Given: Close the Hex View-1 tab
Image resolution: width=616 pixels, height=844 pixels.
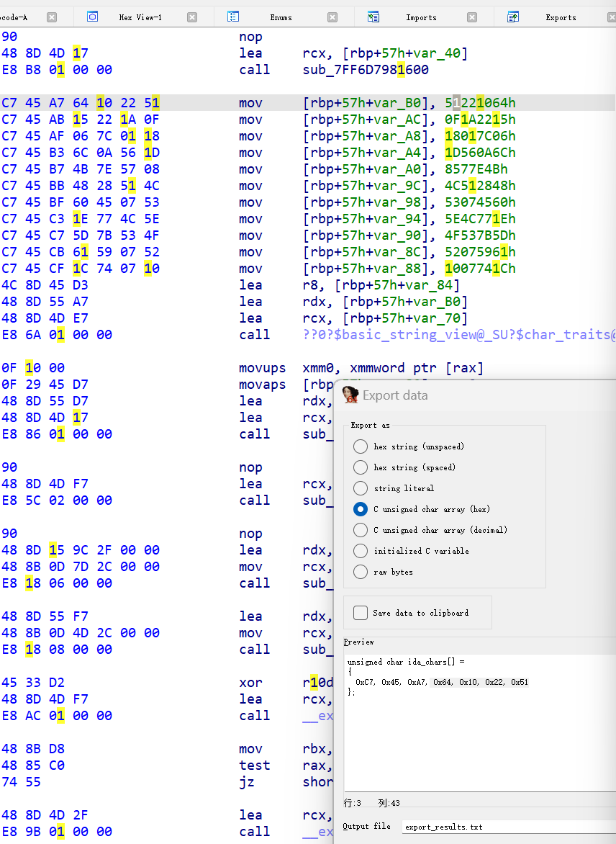Looking at the screenshot, I should tap(192, 17).
